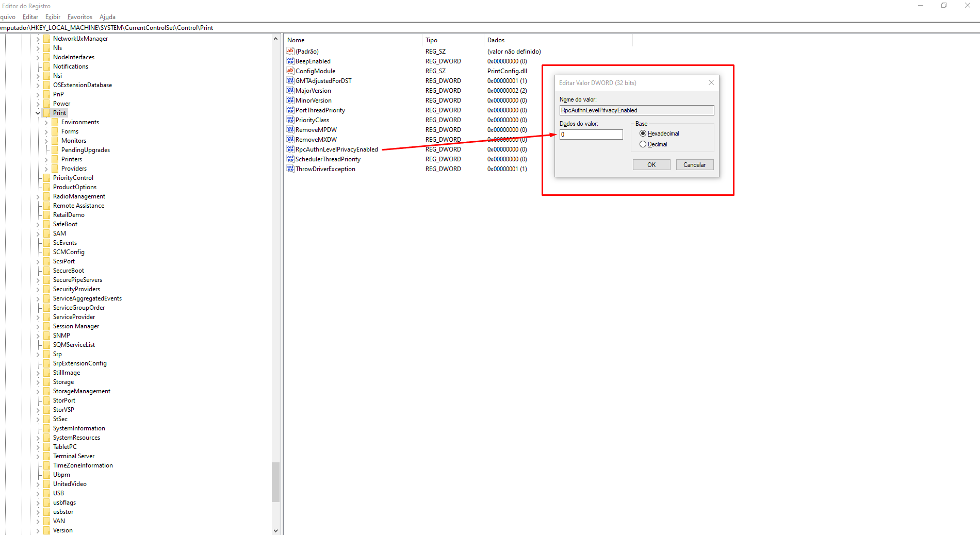
Task: Click the Dados do valor input field
Action: point(591,135)
